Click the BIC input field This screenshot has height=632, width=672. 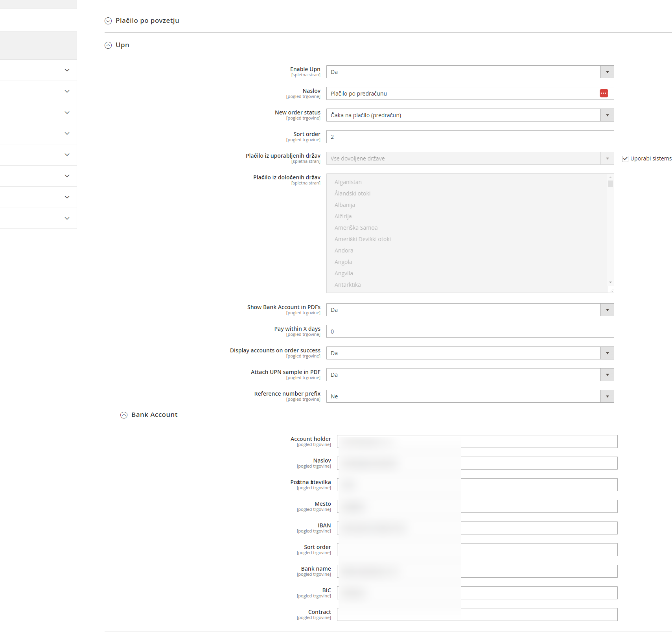[x=477, y=593]
